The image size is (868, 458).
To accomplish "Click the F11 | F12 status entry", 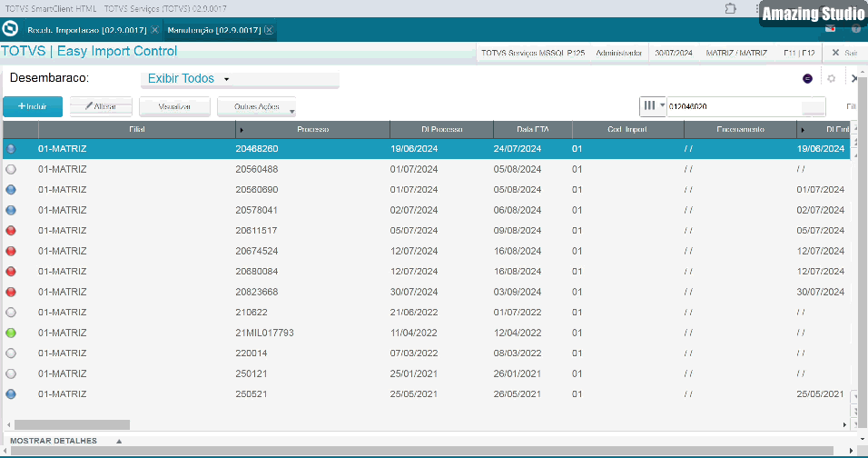I will pyautogui.click(x=799, y=54).
